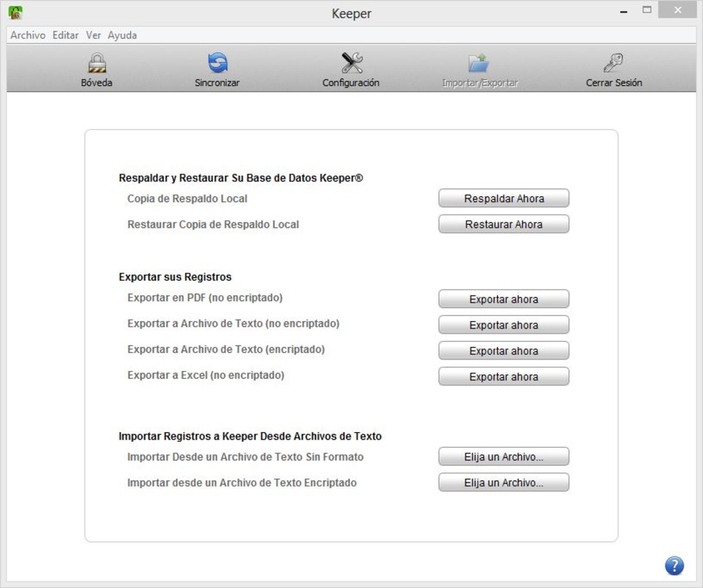Click 'Exportar en PDF (no encriptado)' text
This screenshot has height=588, width=703.
(x=205, y=298)
